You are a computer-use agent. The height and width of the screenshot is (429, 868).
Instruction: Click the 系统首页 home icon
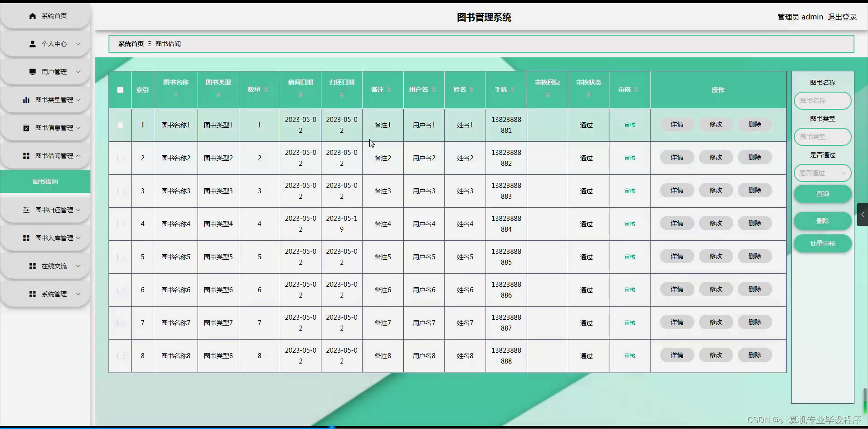tap(32, 16)
